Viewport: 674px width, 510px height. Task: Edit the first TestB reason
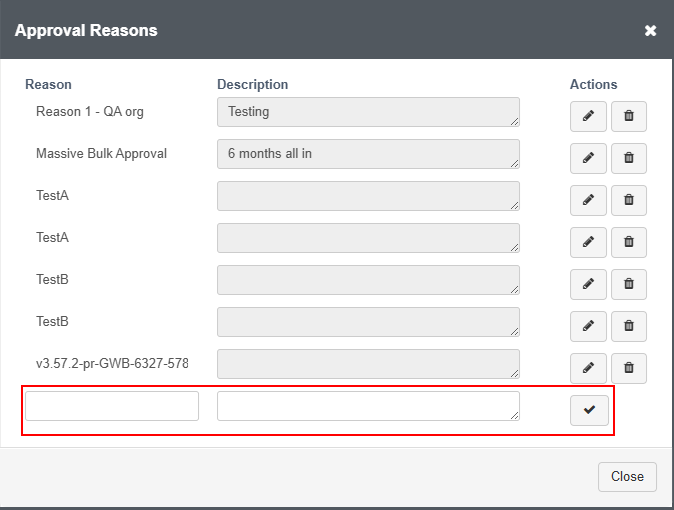(x=588, y=284)
